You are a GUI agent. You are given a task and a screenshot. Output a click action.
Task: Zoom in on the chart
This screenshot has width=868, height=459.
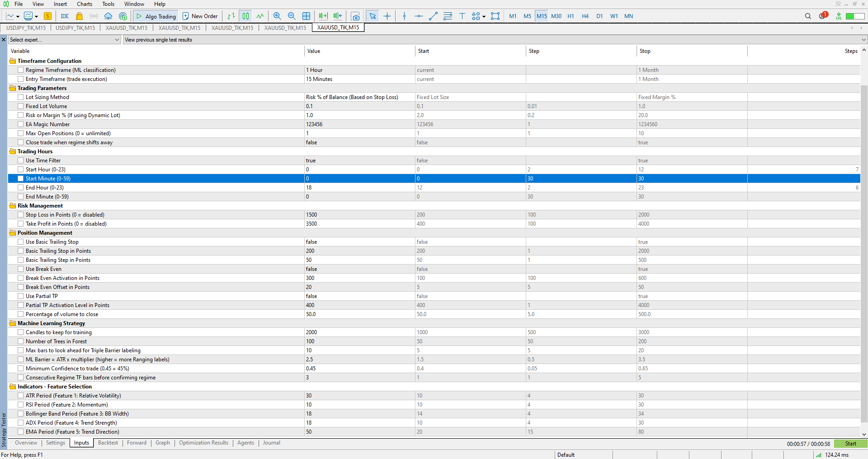click(x=277, y=16)
